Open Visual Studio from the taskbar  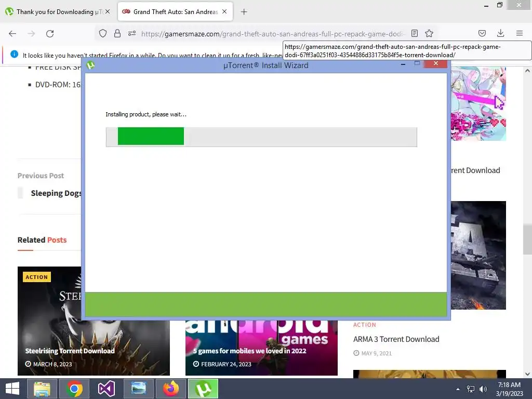click(x=107, y=389)
